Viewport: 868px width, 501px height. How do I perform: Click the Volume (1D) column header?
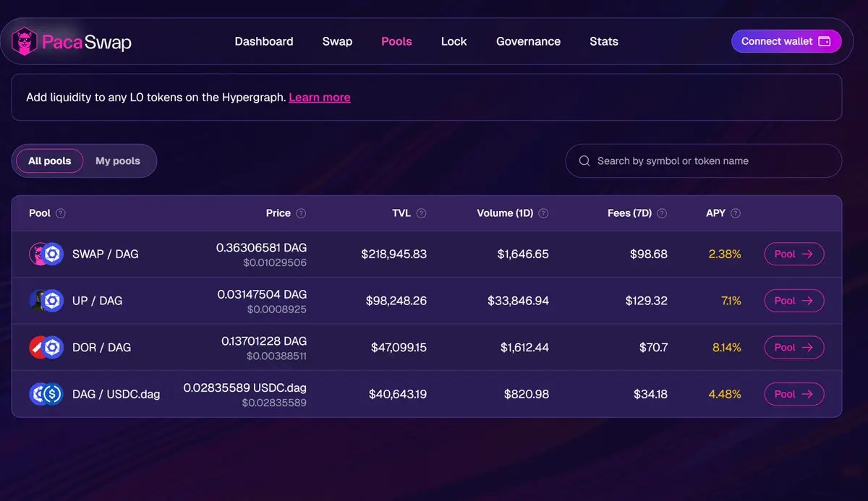click(505, 213)
